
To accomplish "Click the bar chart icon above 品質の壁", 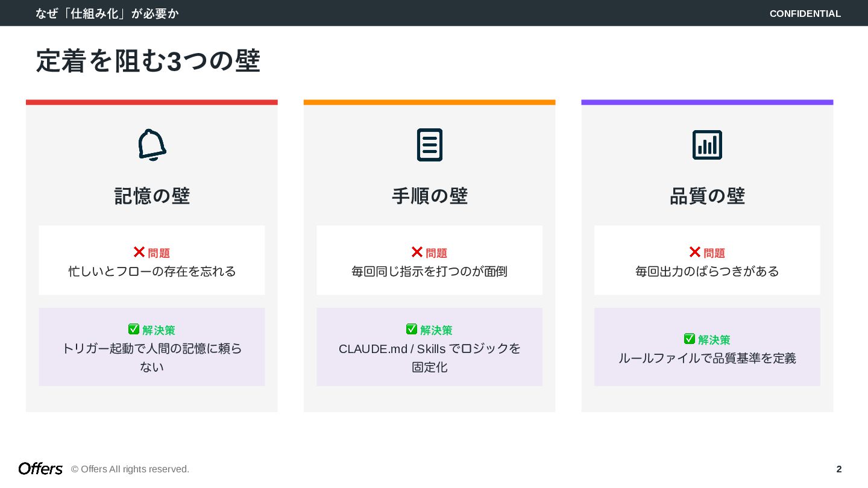I will coord(707,145).
